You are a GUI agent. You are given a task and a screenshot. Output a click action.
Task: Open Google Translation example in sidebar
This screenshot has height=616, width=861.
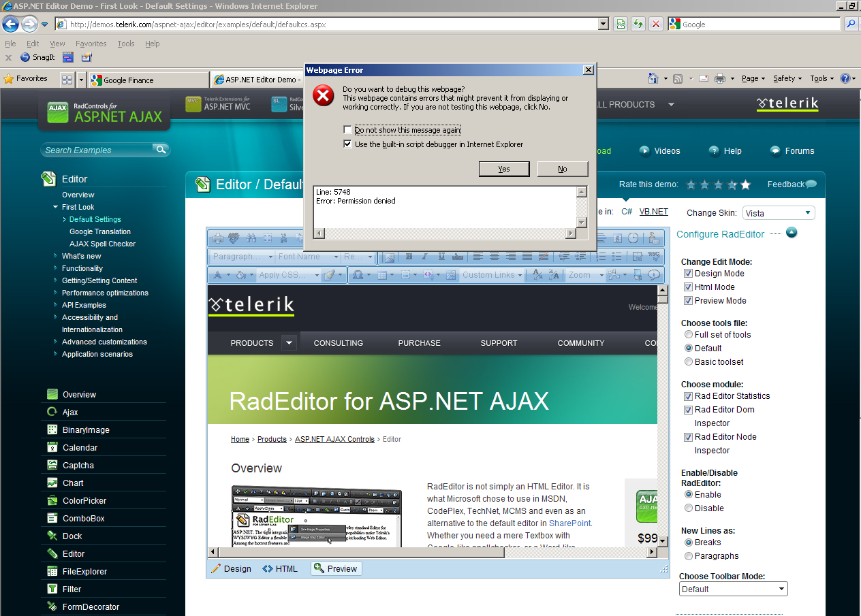click(100, 231)
